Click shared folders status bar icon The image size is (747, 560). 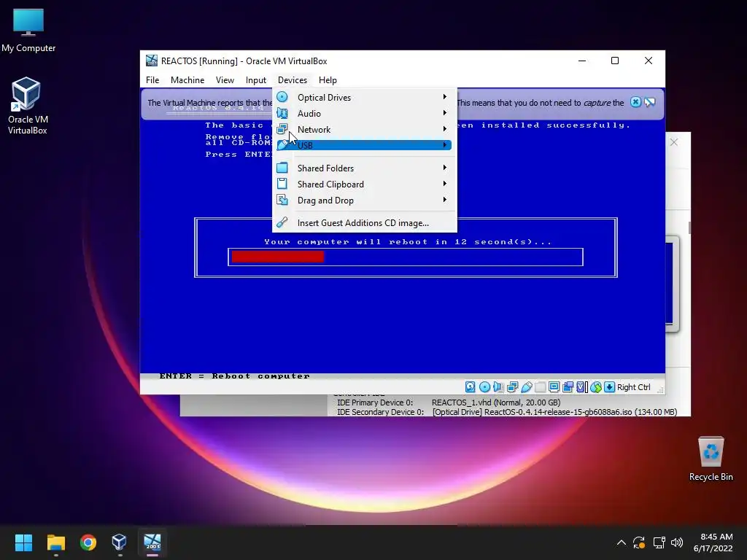click(541, 387)
